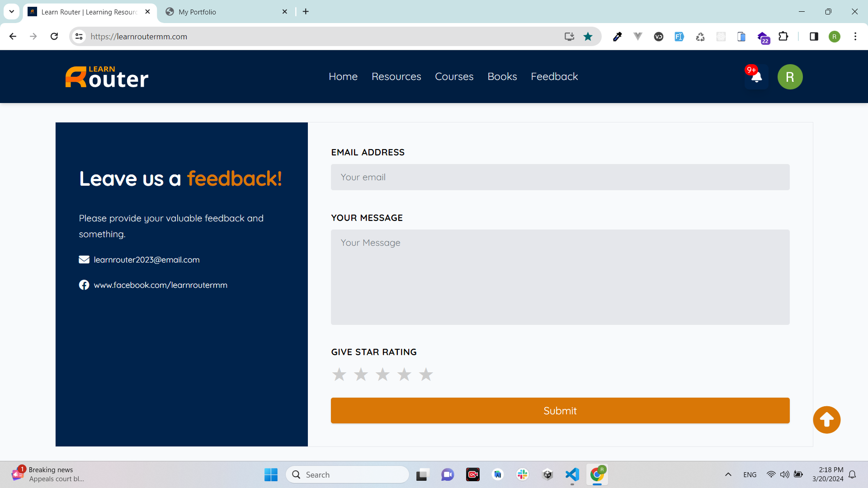This screenshot has width=868, height=488.
Task: Open Resources in navigation bar
Action: pyautogui.click(x=396, y=76)
